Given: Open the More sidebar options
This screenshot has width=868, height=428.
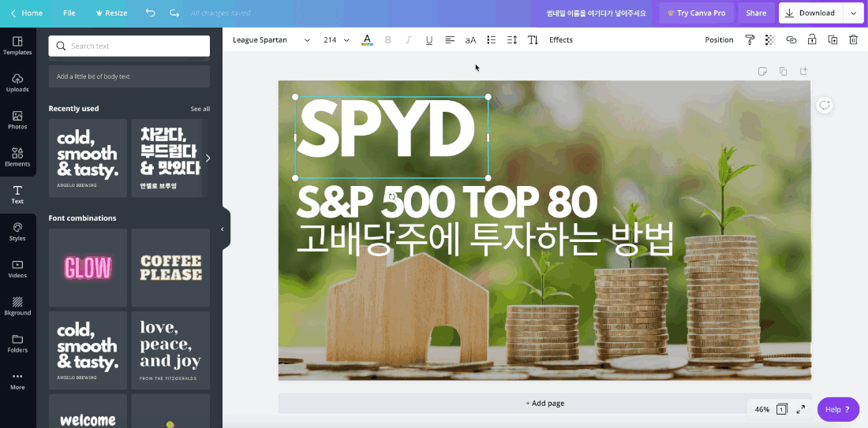Looking at the screenshot, I should coord(17,381).
